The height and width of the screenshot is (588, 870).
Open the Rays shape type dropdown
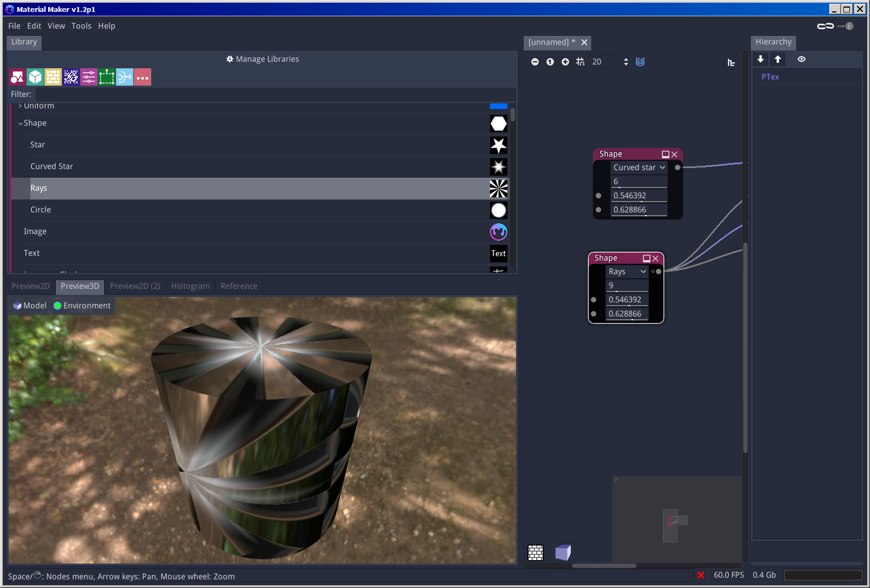click(627, 272)
